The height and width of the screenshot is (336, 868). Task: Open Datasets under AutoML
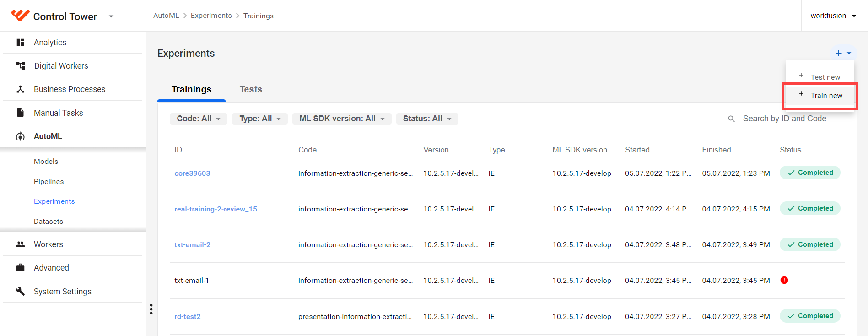pyautogui.click(x=49, y=222)
